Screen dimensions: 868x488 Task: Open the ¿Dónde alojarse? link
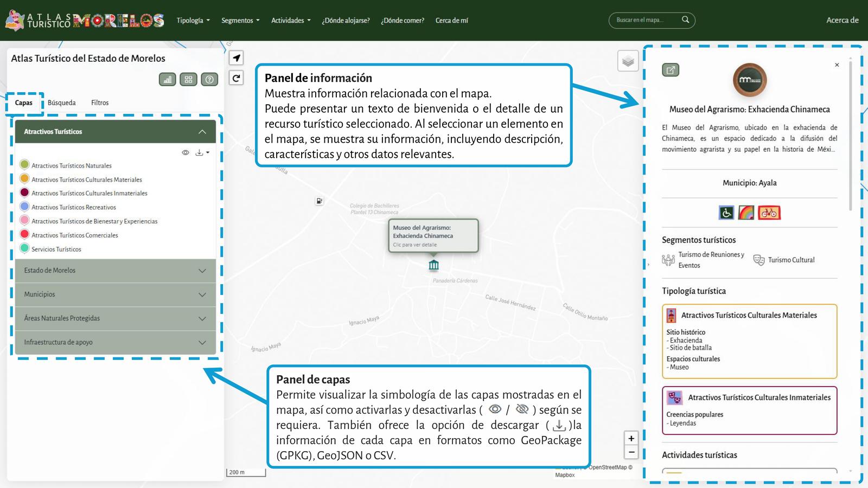coord(346,21)
